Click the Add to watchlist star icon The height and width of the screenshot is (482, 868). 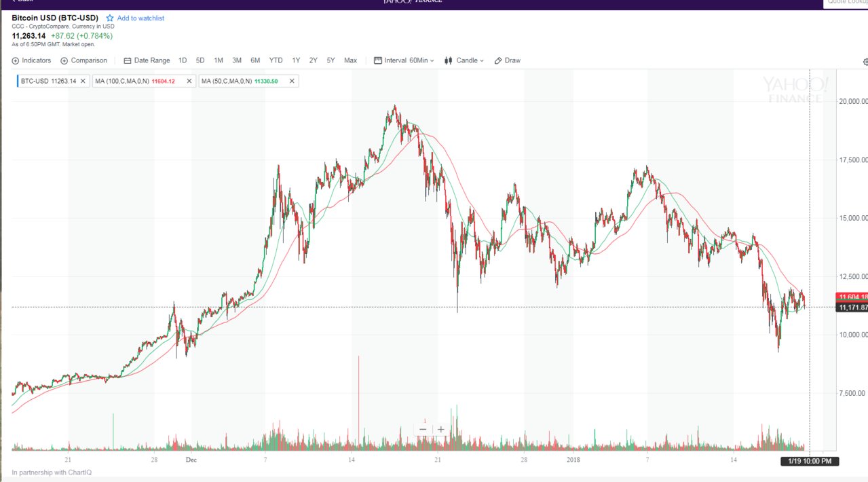110,18
